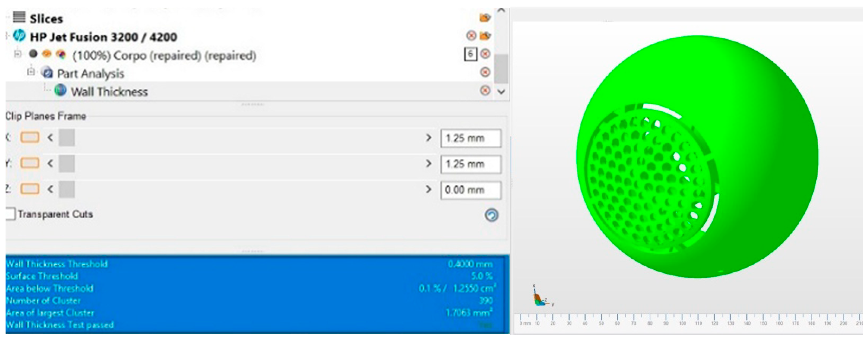The width and height of the screenshot is (868, 339).
Task: Click the multicolor sphere icon beside Corpo
Action: 61,54
